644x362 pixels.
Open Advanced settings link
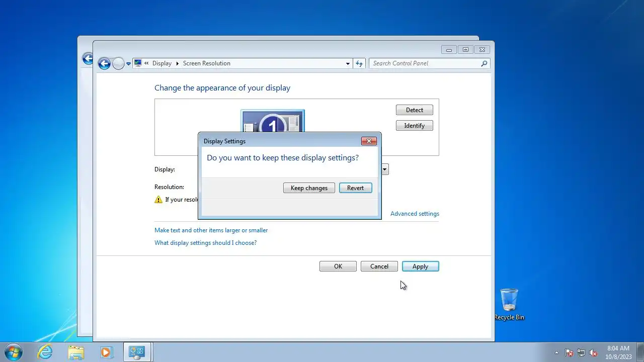click(415, 214)
